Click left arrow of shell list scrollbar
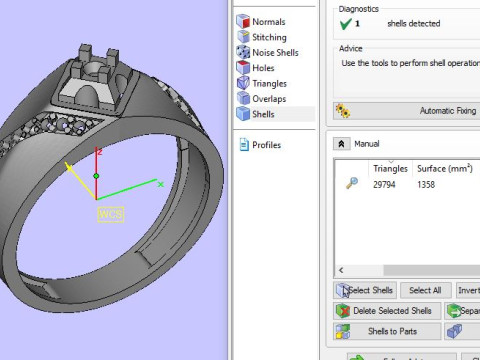This screenshot has width=480, height=360. point(341,270)
